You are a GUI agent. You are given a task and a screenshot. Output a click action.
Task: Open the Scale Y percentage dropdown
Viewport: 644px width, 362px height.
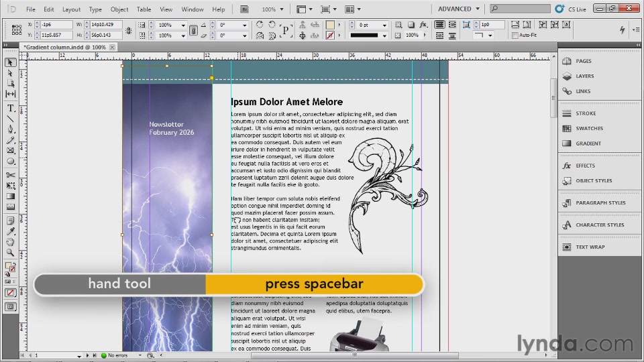point(183,36)
